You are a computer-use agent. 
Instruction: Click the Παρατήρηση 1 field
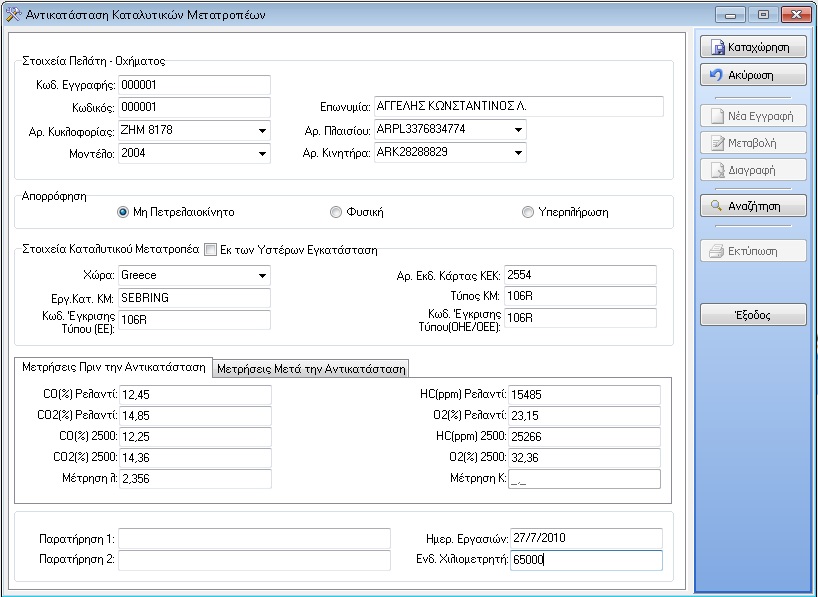click(x=254, y=538)
